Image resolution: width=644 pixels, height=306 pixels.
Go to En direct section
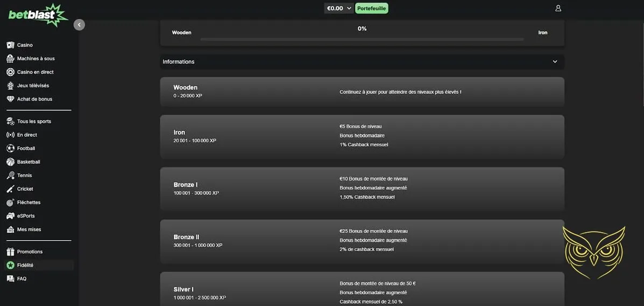(27, 135)
